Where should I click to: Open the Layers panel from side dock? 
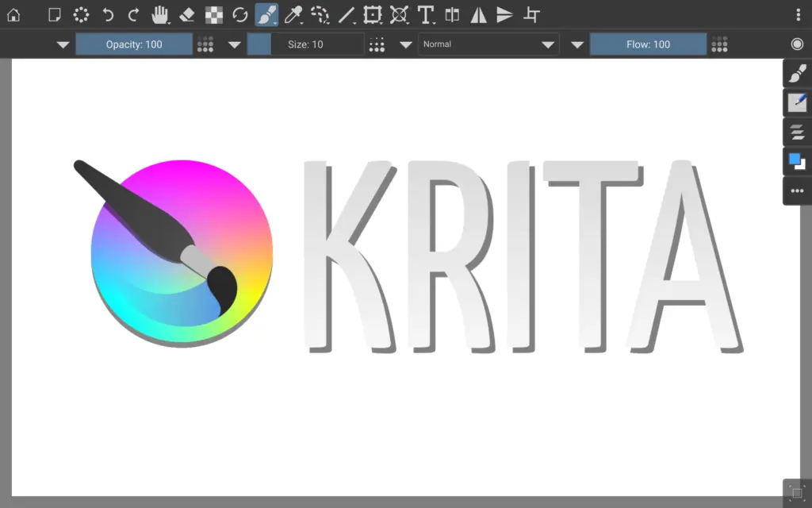(x=797, y=133)
